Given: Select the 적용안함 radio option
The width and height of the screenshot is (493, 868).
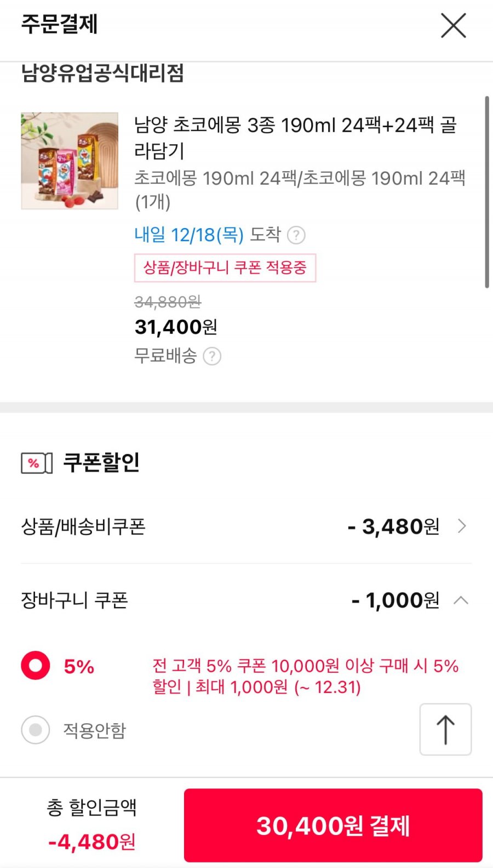Looking at the screenshot, I should 36,730.
